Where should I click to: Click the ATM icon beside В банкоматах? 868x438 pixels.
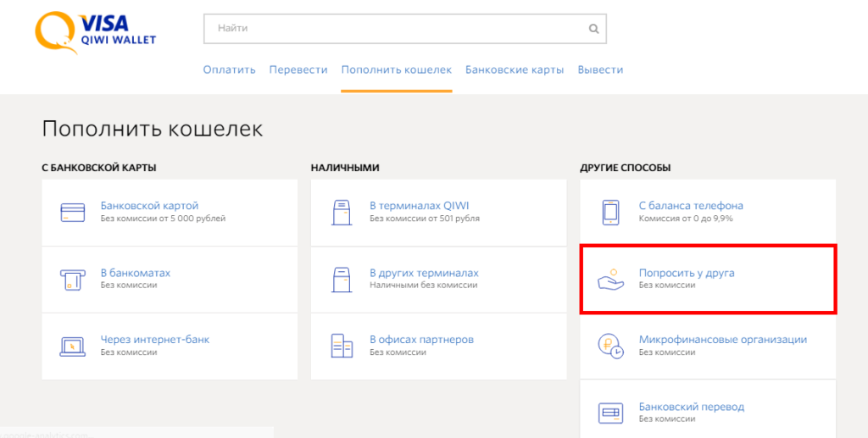click(x=73, y=279)
